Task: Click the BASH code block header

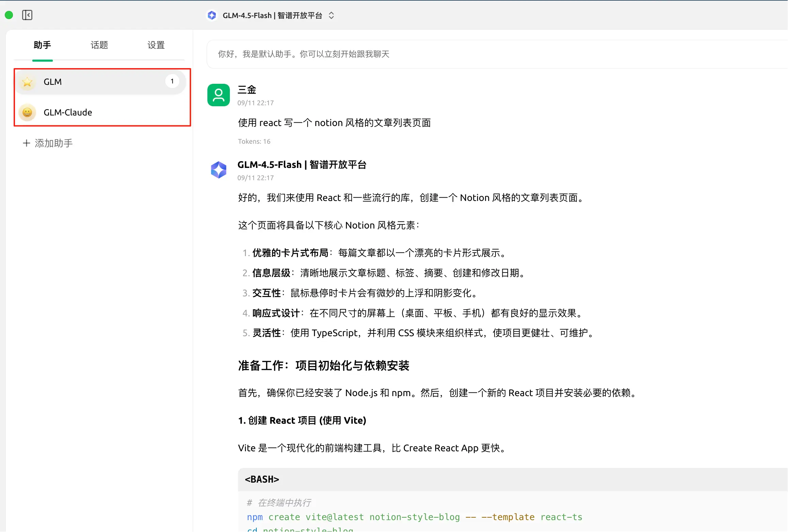Action: point(513,480)
